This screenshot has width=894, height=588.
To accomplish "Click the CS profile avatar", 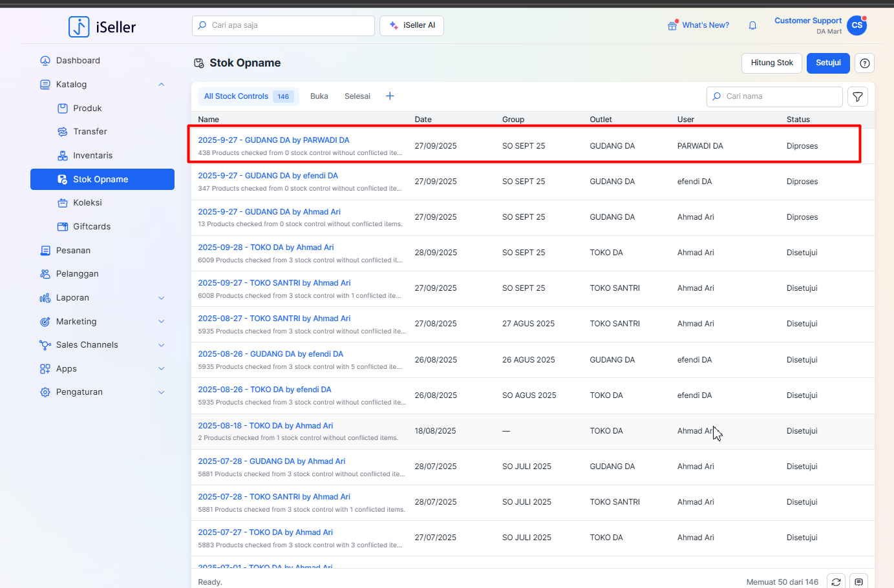I will (857, 26).
